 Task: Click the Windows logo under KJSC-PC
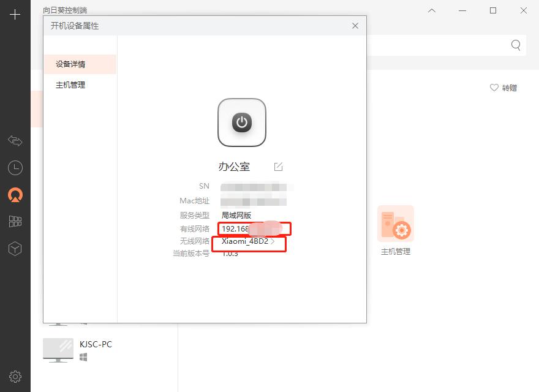[x=83, y=355]
